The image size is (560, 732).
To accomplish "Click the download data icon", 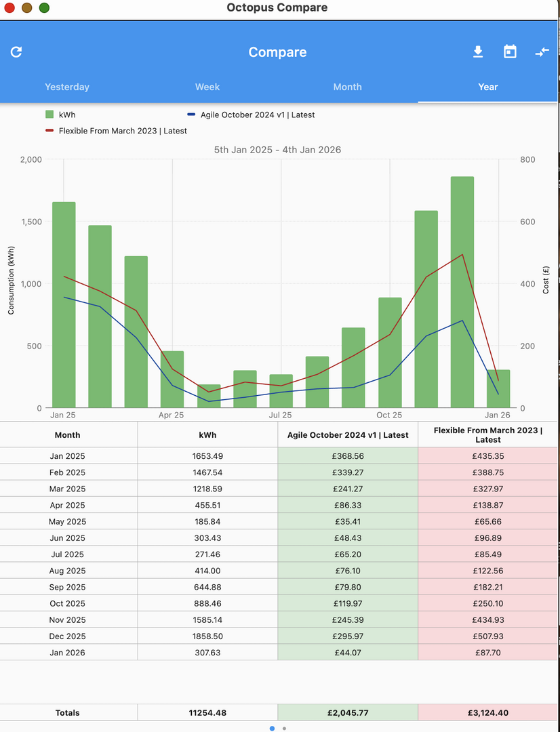I will (x=478, y=52).
